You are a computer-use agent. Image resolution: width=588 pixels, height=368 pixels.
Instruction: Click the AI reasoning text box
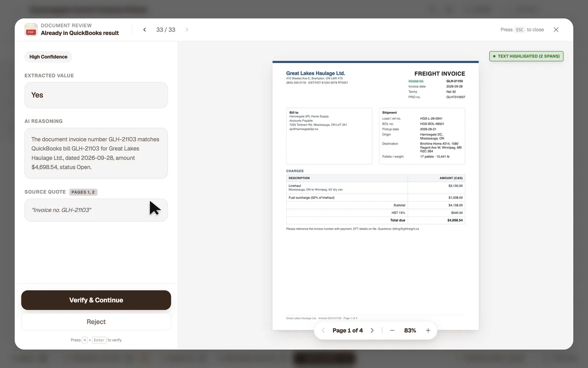pyautogui.click(x=96, y=153)
